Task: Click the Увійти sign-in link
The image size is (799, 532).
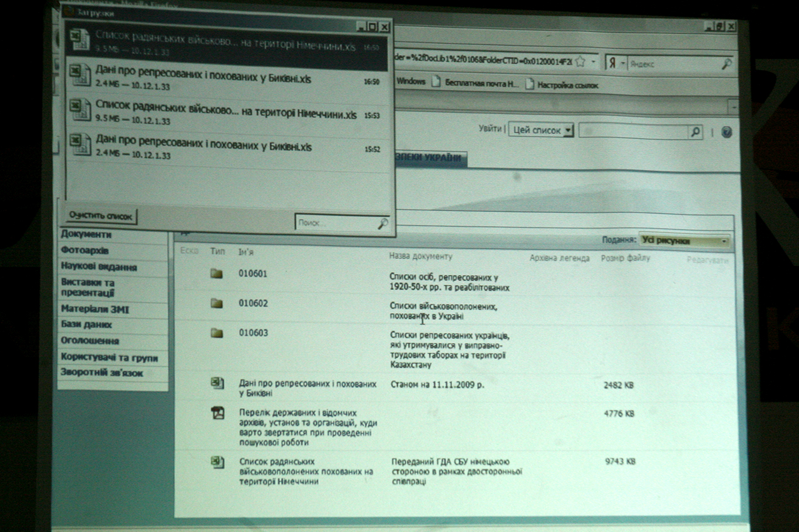Action: tap(490, 129)
